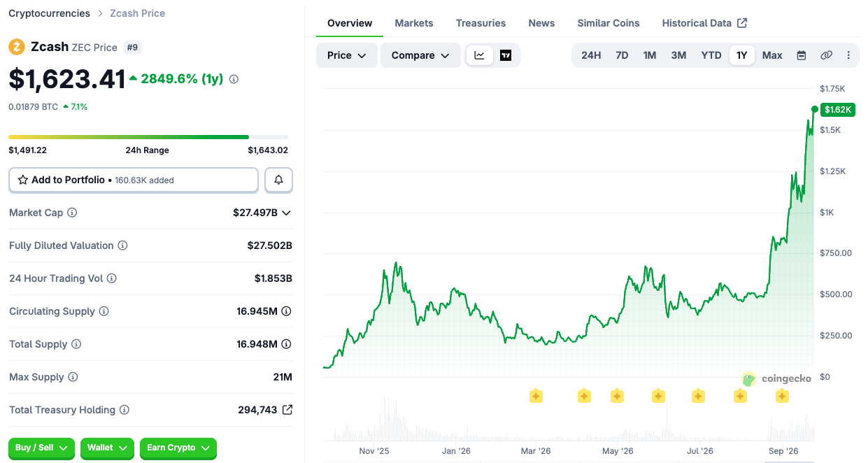
Task: Select the Max time range
Action: tap(772, 55)
